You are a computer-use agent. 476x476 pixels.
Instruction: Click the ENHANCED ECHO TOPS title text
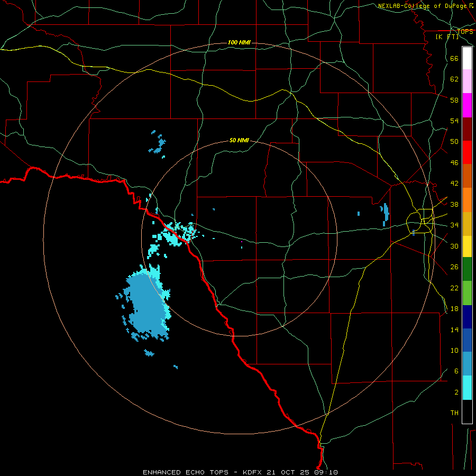(x=186, y=472)
